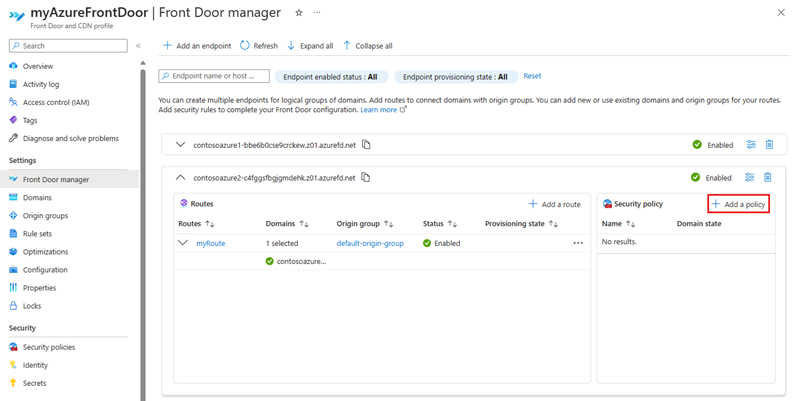801x401 pixels.
Task: Open the more options ellipsis beside title
Action: coord(317,12)
